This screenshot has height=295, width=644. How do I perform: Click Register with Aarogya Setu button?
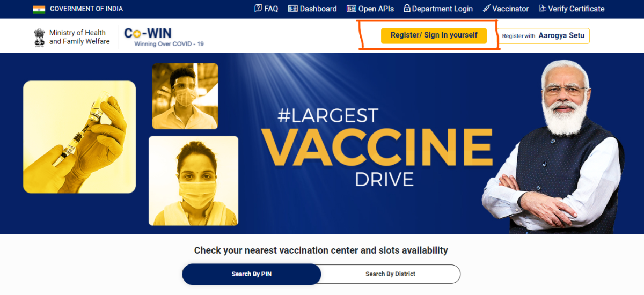(544, 36)
